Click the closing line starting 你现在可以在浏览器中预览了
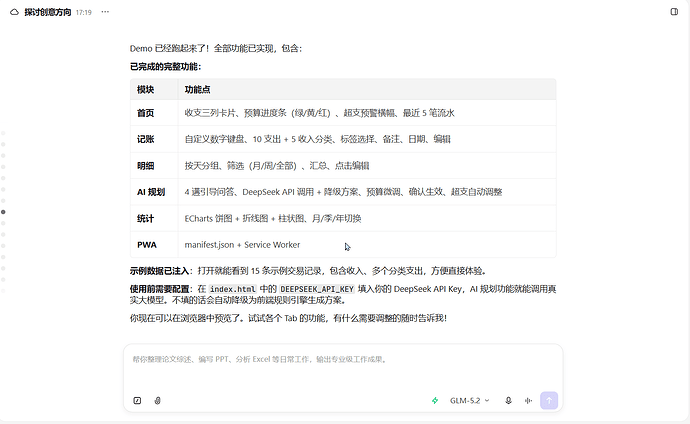Screen dimensions: 690x424 [x=288, y=318]
